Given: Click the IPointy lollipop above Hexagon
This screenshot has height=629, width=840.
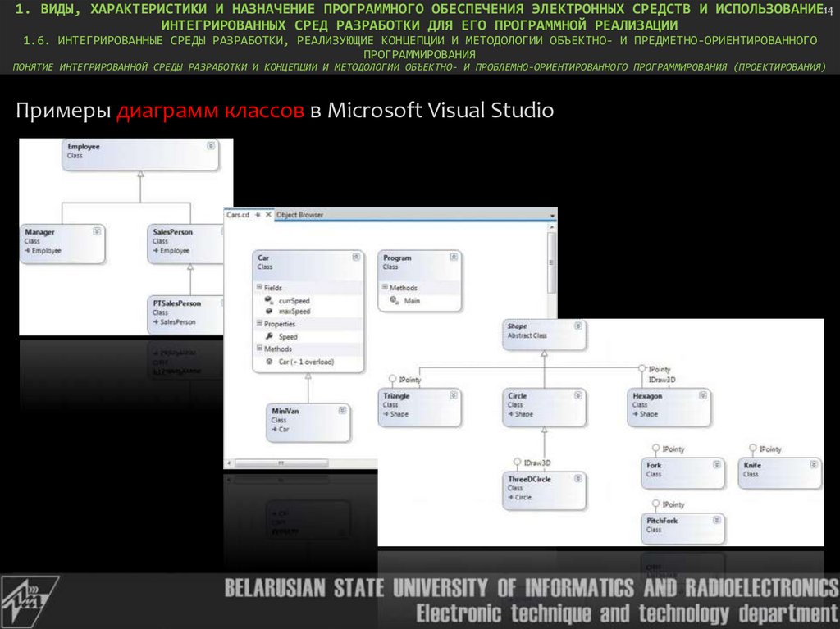Looking at the screenshot, I should point(641,368).
